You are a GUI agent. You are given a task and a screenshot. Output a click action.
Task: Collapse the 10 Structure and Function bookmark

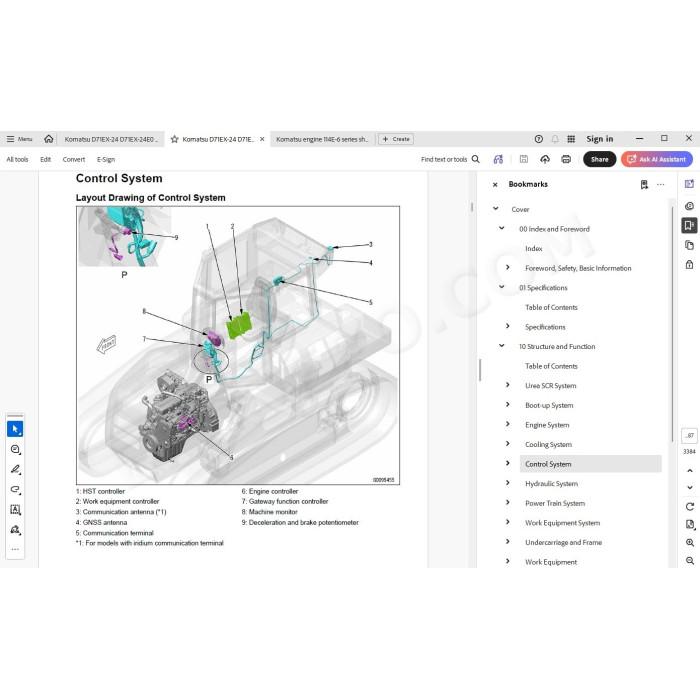pos(502,346)
